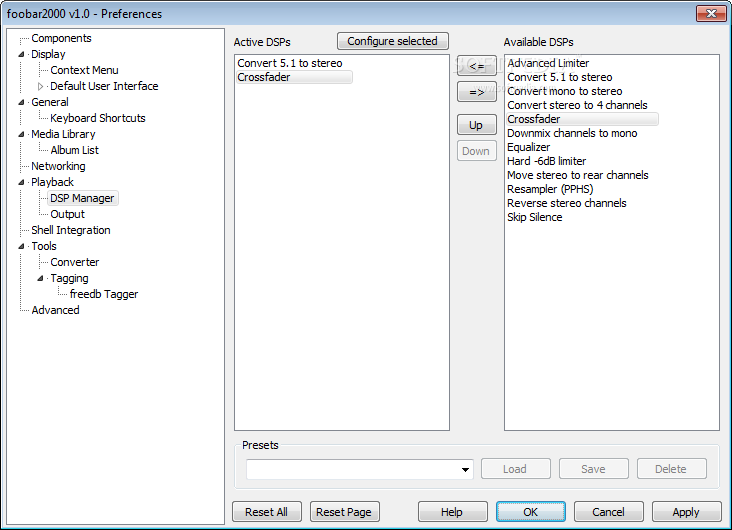
Task: Expand the Default User Interface node
Action: 40,86
